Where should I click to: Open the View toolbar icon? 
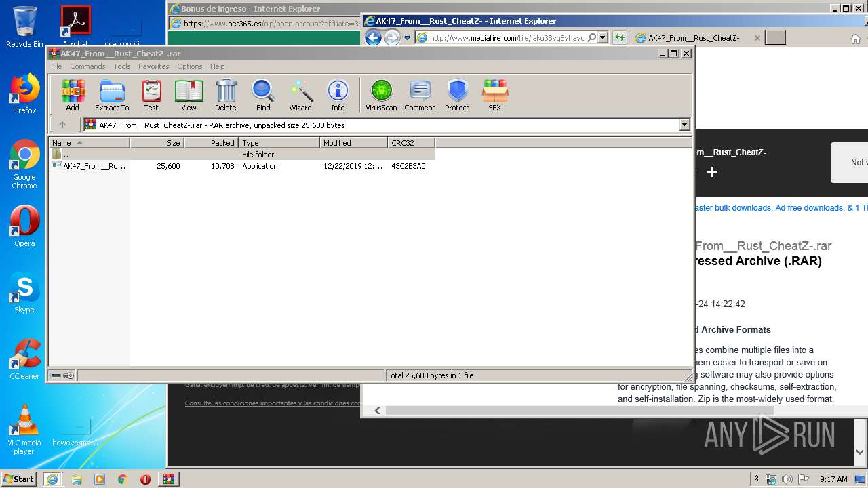tap(189, 95)
